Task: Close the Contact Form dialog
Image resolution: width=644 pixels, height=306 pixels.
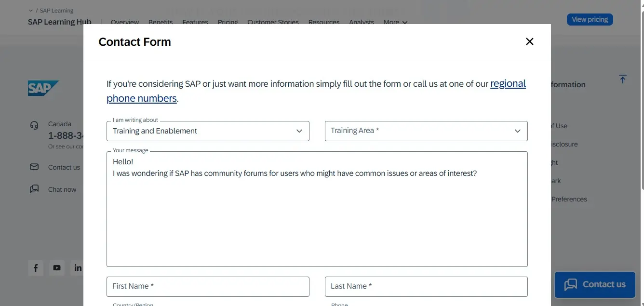Action: [x=529, y=42]
